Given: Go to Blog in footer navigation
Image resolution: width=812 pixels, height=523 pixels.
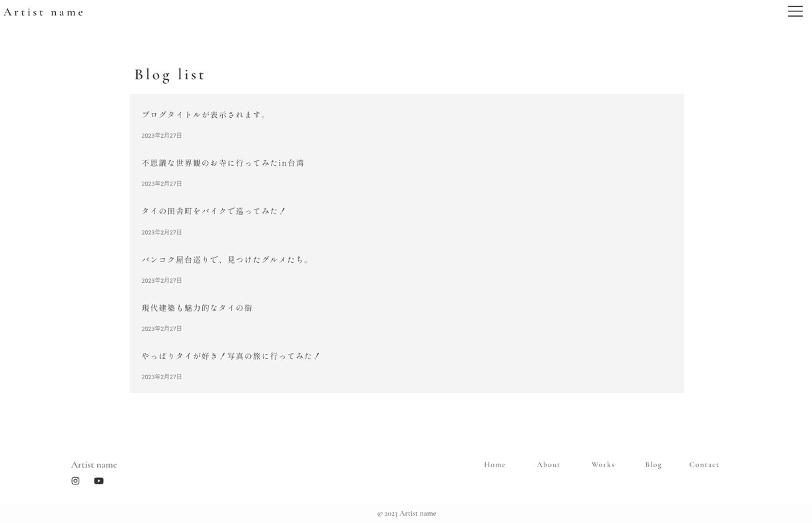Looking at the screenshot, I should point(654,464).
